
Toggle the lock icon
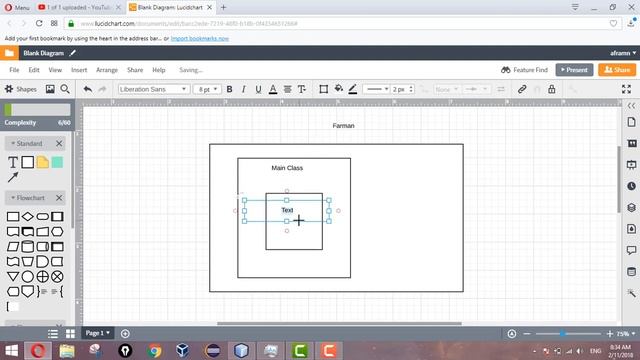[x=551, y=89]
